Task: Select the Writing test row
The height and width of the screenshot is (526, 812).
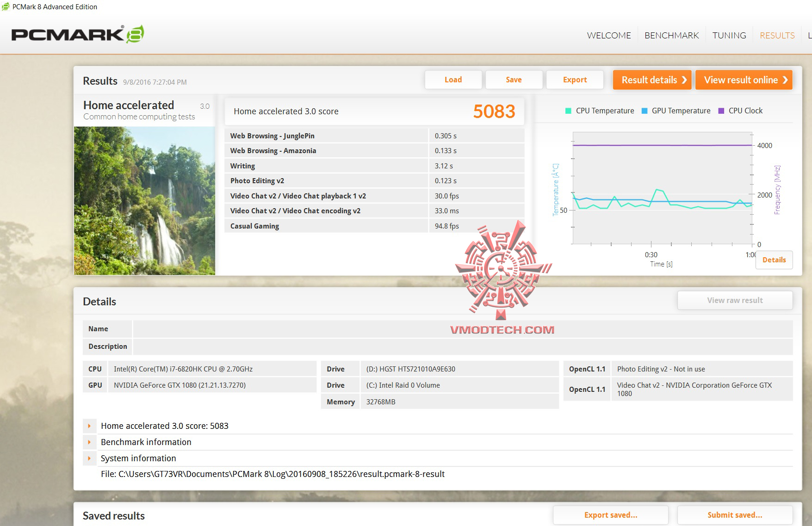Action: click(374, 166)
